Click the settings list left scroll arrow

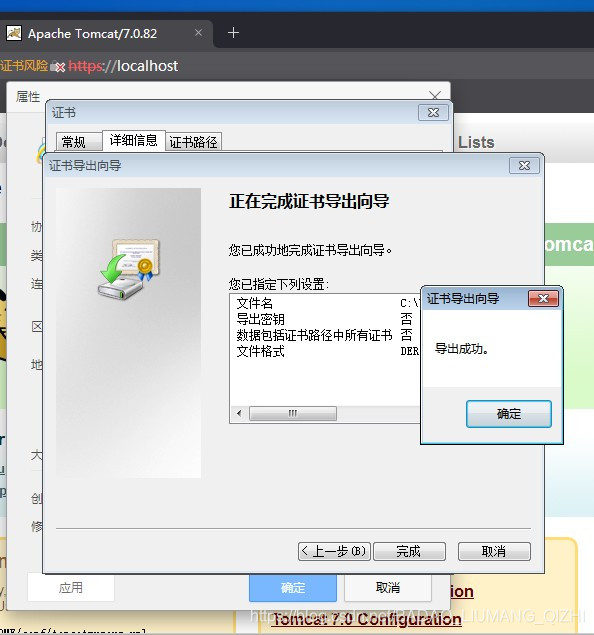[x=239, y=413]
